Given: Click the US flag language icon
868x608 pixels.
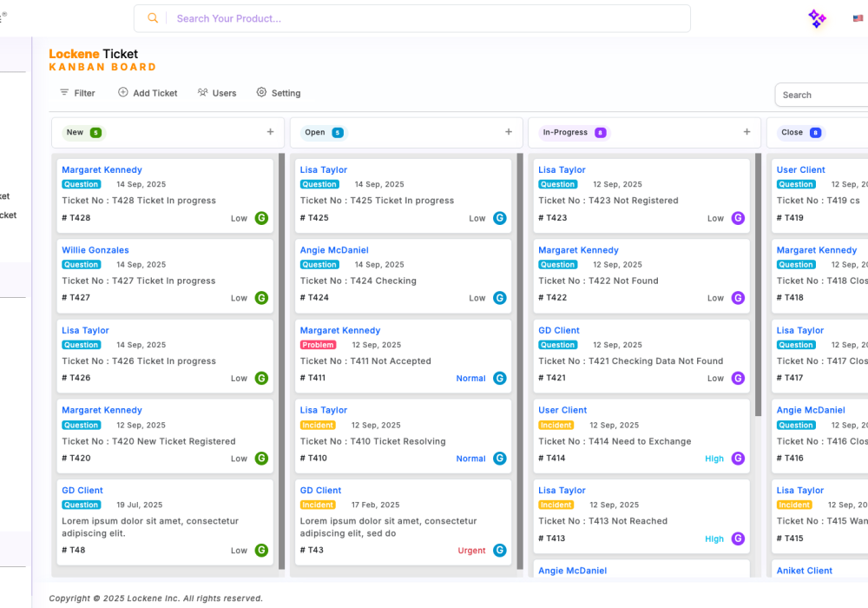Looking at the screenshot, I should click(x=858, y=18).
